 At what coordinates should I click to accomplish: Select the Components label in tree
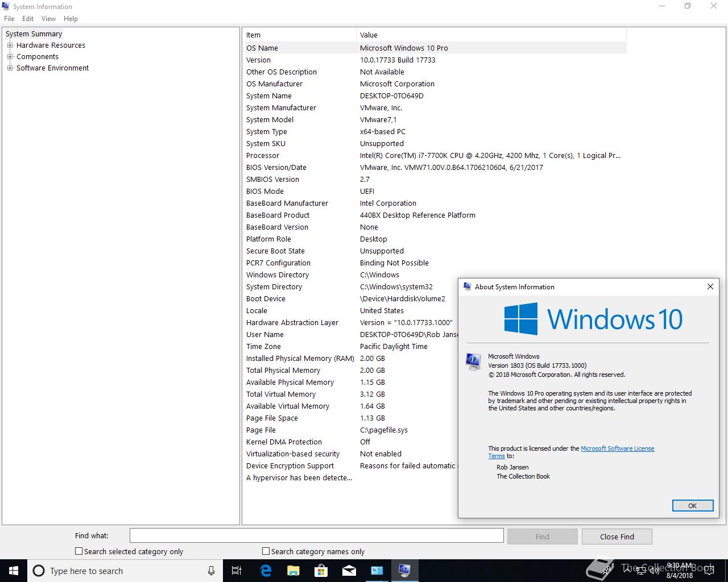click(38, 56)
